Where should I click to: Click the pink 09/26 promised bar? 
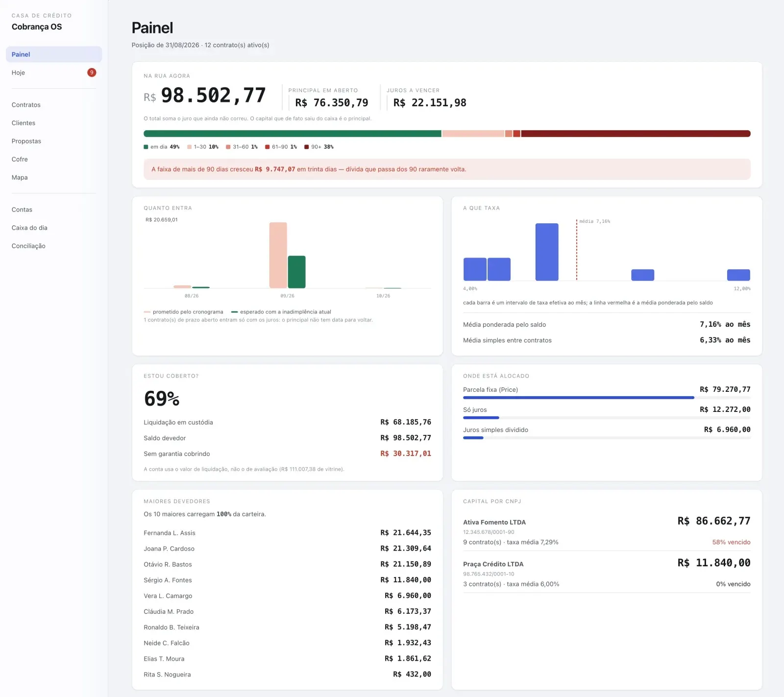click(x=278, y=255)
